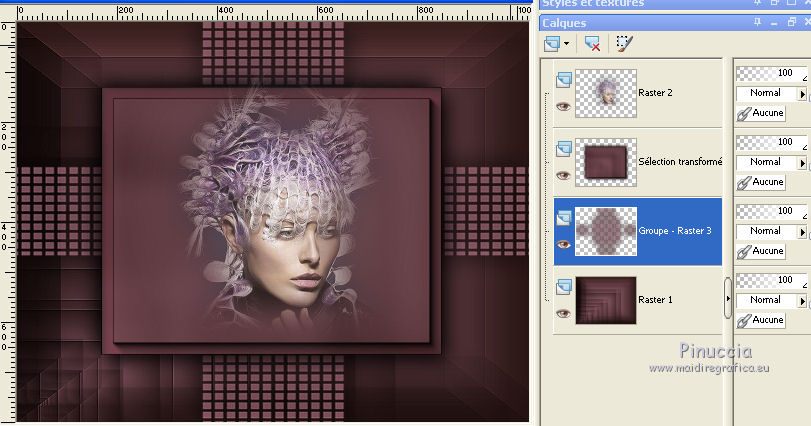The height and width of the screenshot is (426, 811).
Task: Toggle visibility eye of Sélection transformée layer
Action: click(x=563, y=175)
